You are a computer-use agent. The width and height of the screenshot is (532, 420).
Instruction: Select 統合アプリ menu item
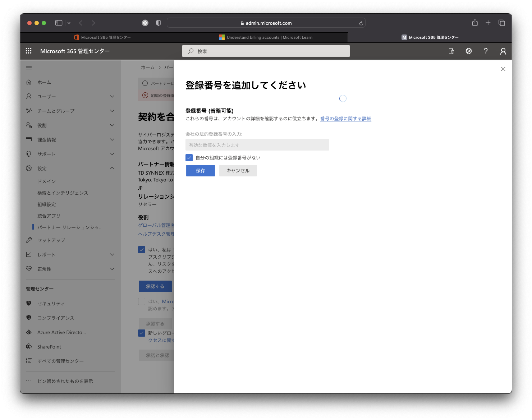(49, 216)
